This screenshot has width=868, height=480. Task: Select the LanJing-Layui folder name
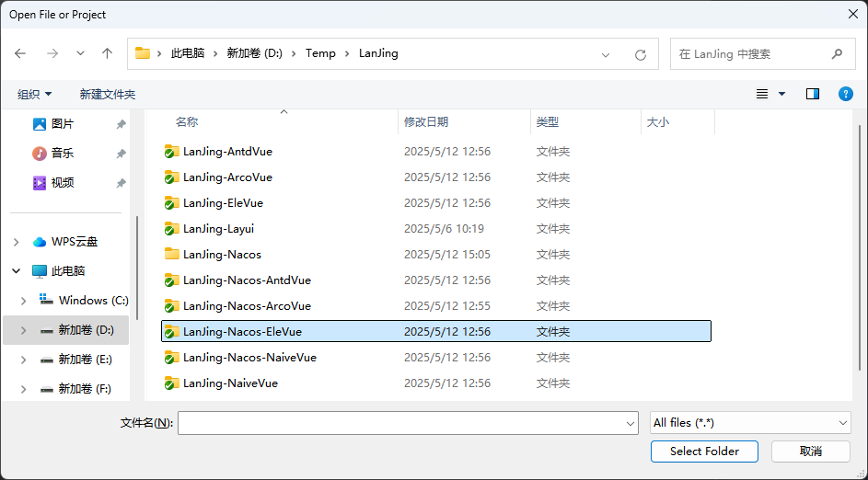[219, 228]
